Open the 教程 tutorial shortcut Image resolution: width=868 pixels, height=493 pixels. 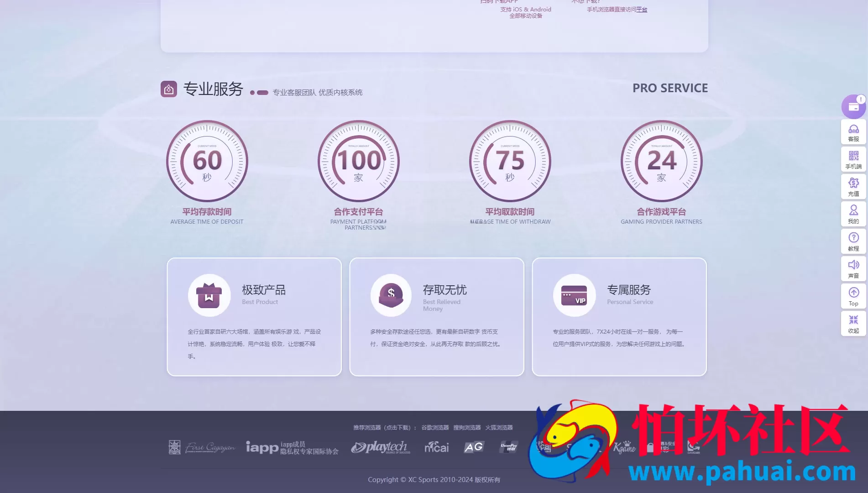[x=853, y=242]
